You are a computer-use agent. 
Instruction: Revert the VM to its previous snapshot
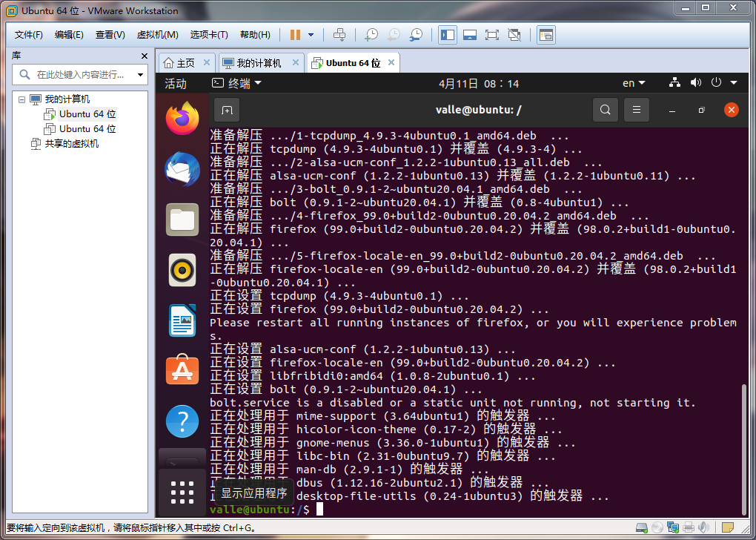point(394,35)
